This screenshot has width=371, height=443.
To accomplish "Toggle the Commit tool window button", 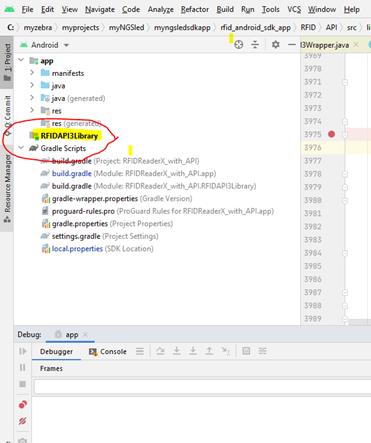I will pyautogui.click(x=7, y=115).
